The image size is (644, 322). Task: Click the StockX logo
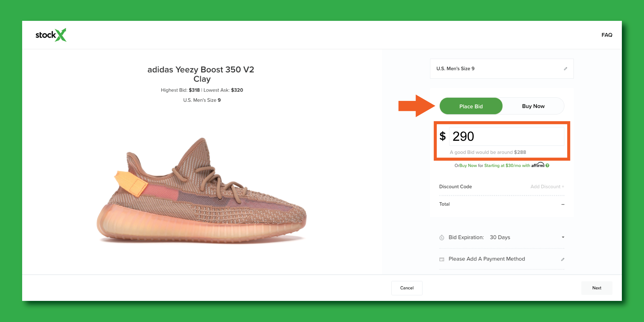(51, 35)
